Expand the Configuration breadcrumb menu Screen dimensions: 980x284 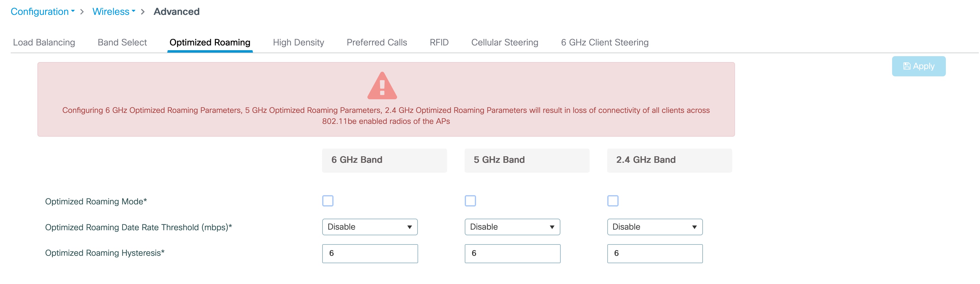[x=42, y=12]
